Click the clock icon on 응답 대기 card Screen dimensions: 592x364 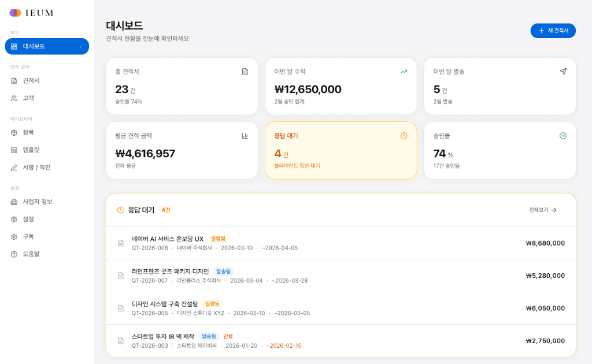coord(404,135)
